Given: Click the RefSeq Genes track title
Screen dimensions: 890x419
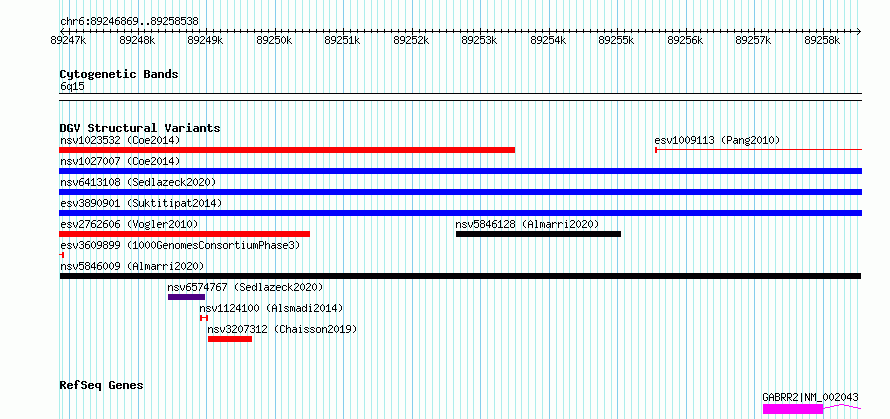Looking at the screenshot, I should (101, 386).
